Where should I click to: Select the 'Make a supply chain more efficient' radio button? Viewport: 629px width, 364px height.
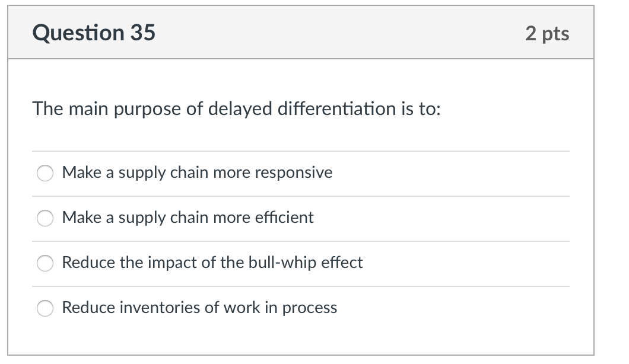click(x=45, y=218)
